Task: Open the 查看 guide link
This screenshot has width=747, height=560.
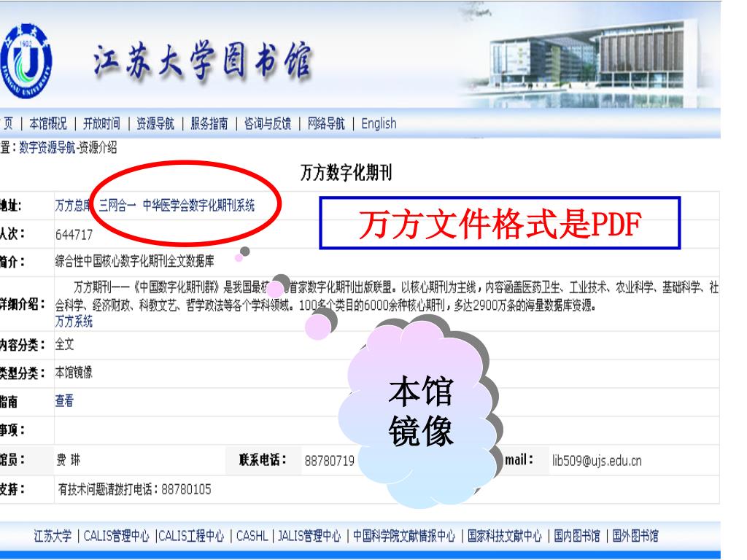Action: coord(64,400)
